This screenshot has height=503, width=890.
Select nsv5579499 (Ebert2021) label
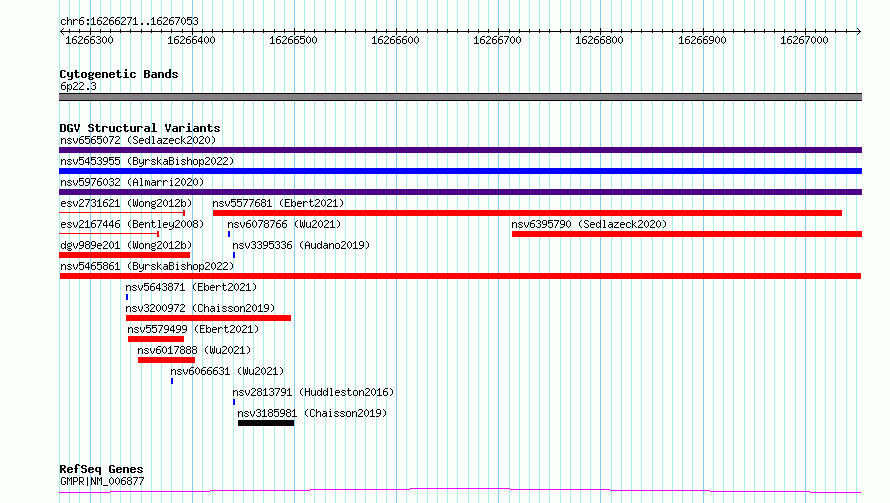193,329
